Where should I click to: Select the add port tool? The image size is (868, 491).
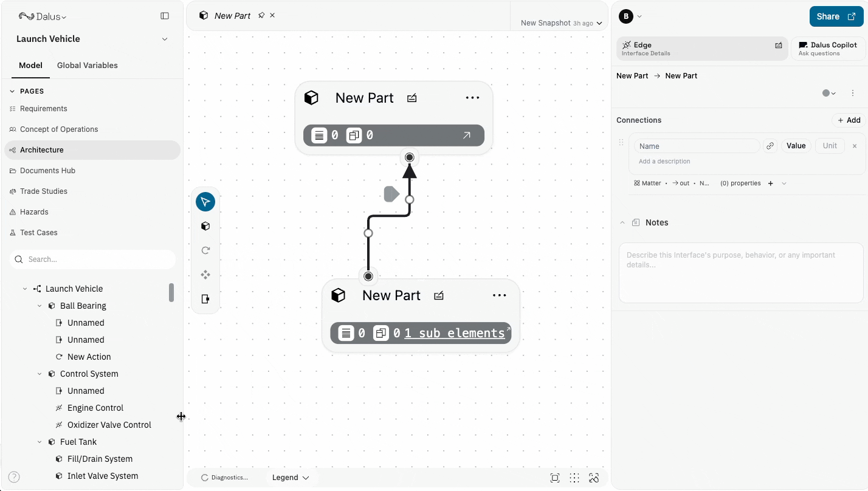(205, 299)
